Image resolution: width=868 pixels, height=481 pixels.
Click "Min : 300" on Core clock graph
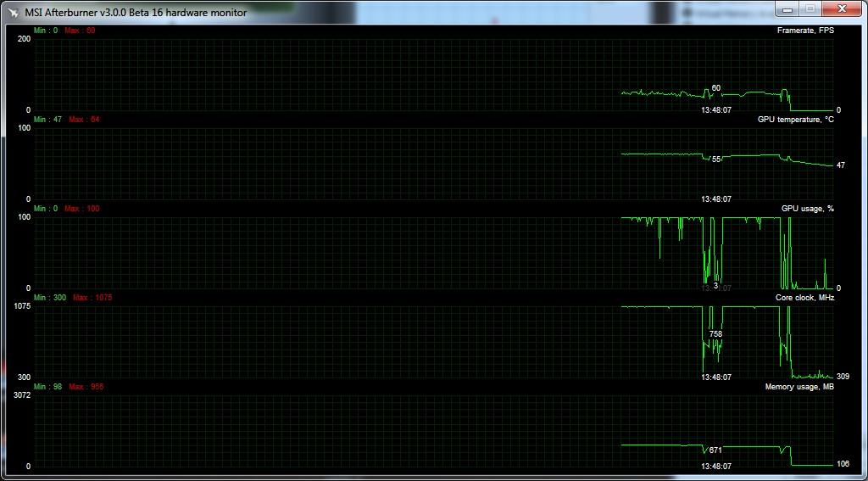coord(50,298)
